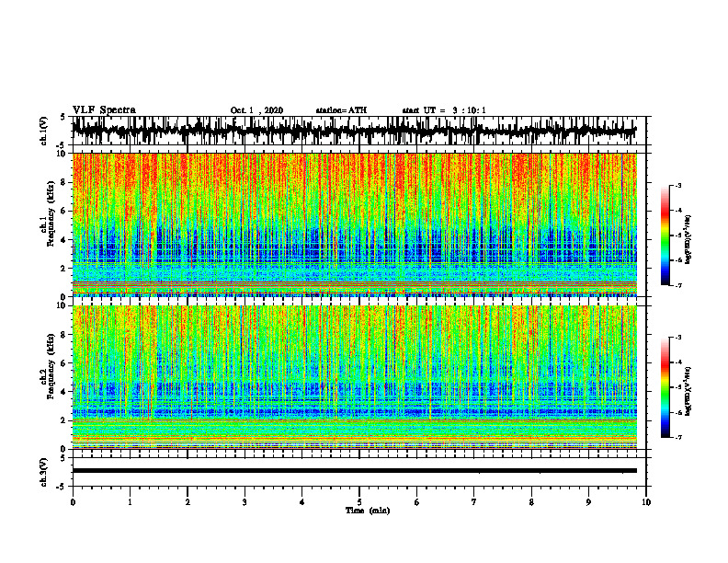Click the -7 tick on the lower color bar
This screenshot has width=728, height=563.
click(x=678, y=437)
